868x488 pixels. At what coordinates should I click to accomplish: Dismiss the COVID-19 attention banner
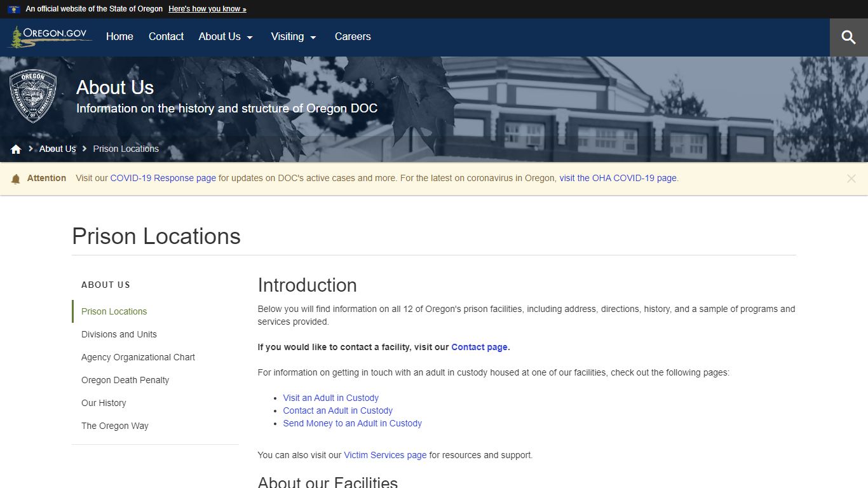pyautogui.click(x=851, y=179)
